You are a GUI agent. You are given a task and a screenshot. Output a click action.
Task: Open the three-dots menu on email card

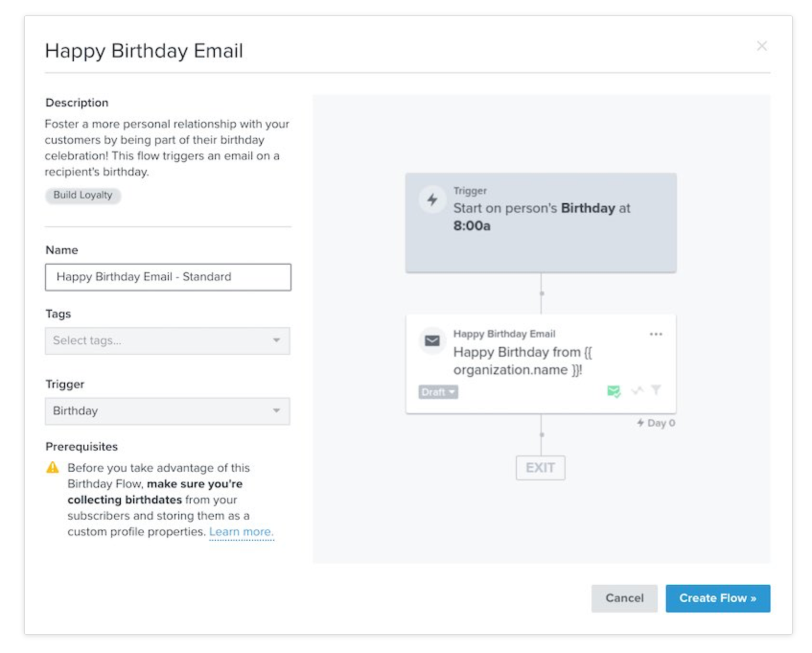click(x=656, y=334)
